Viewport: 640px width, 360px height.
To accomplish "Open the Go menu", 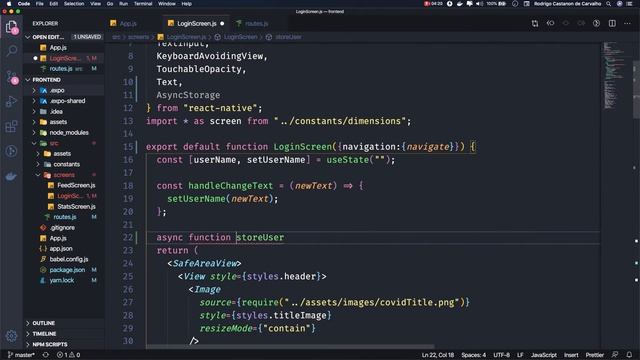I will click(110, 4).
